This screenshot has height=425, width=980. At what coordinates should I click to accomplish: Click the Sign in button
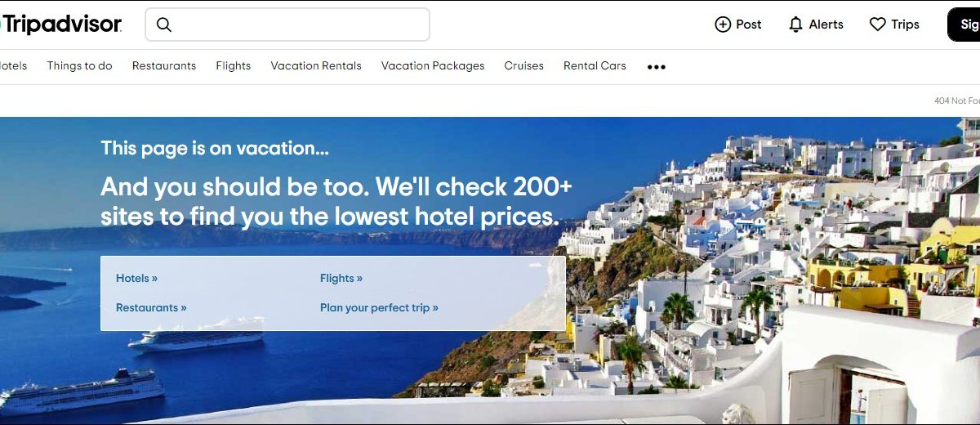click(964, 25)
